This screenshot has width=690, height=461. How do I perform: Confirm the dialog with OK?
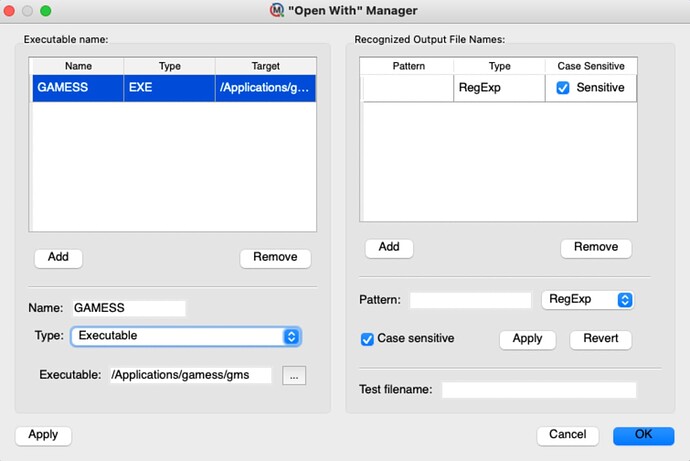[643, 435]
